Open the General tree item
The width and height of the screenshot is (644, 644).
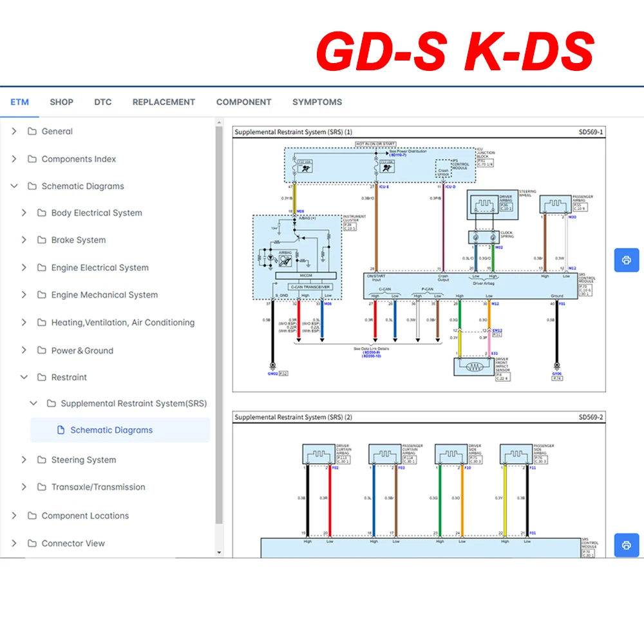(57, 131)
